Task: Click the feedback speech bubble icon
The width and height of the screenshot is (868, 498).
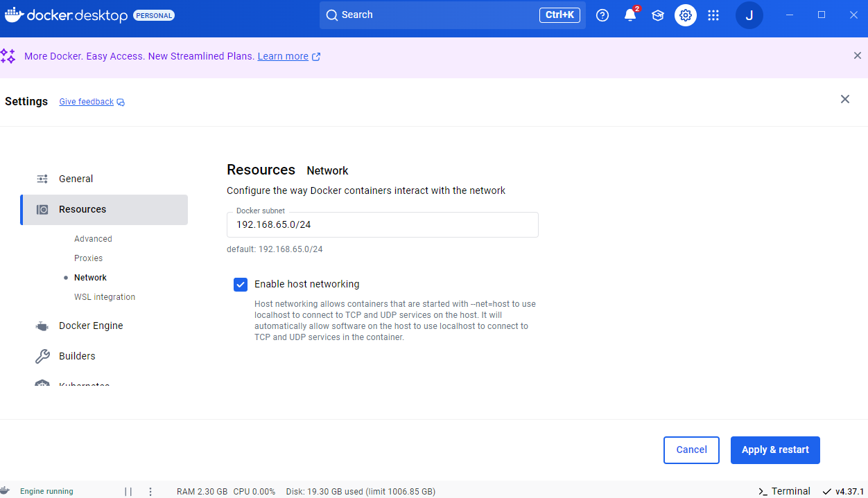Action: [x=121, y=103]
